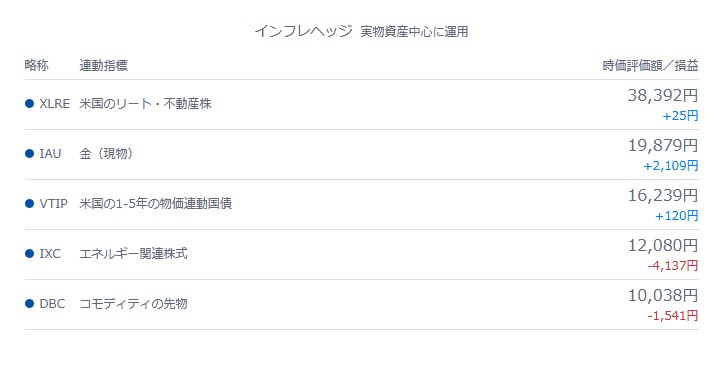The image size is (728, 368).
Task: Click the コモディティの先物 description
Action: click(133, 304)
